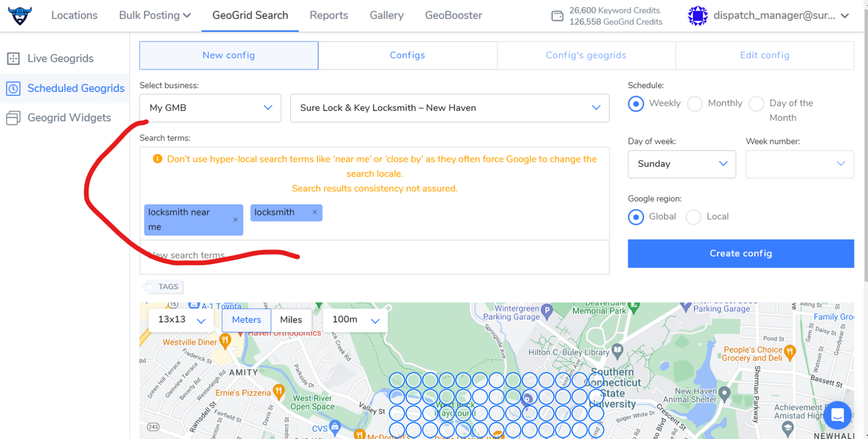Select the Weekly schedule option
Viewport: 868px width, 439px height.
635,104
